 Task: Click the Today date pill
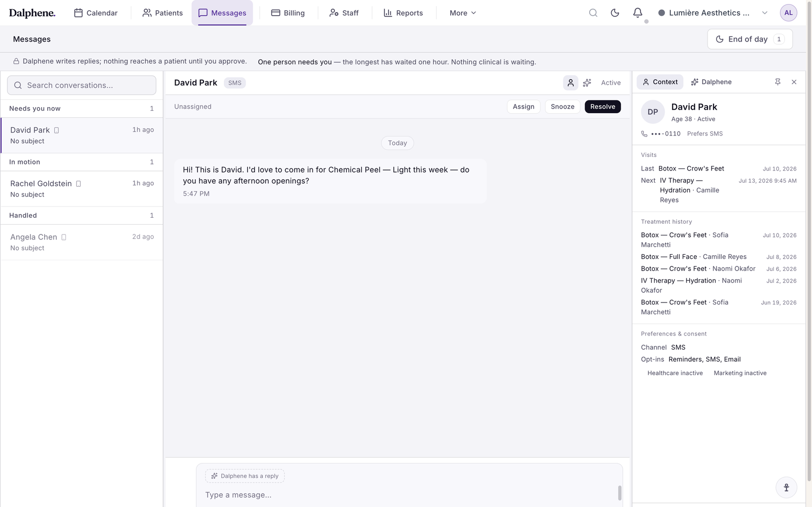click(397, 143)
